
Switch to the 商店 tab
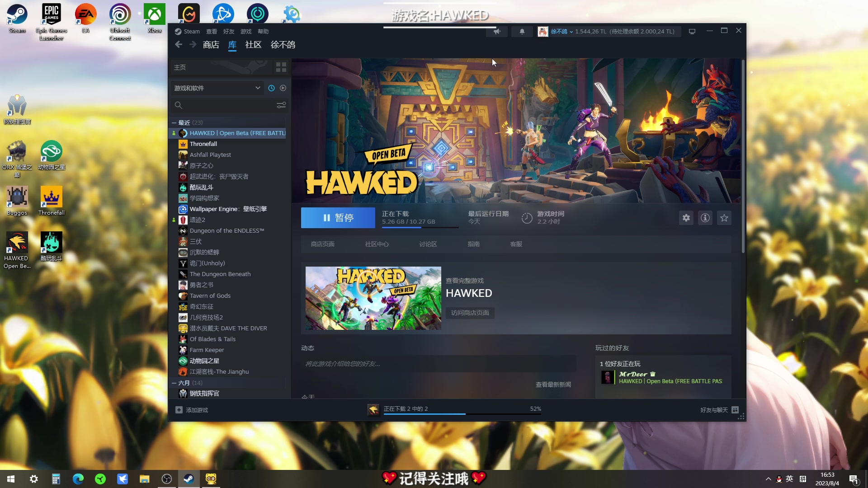[x=211, y=45]
